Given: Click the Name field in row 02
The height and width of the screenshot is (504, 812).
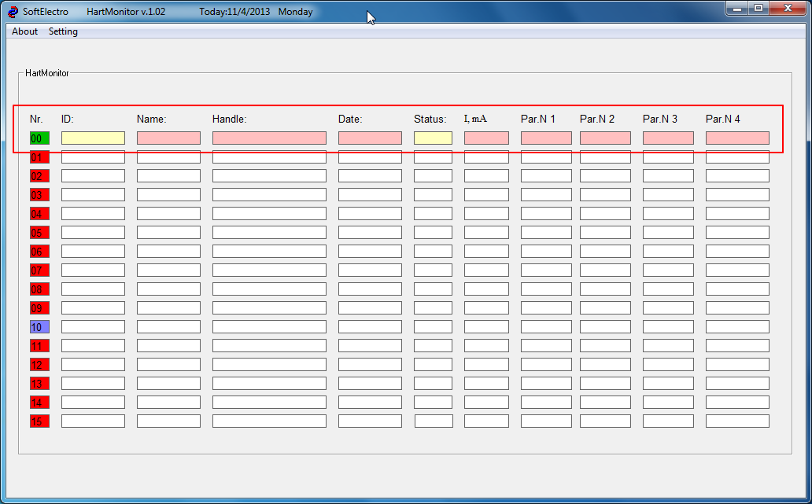Looking at the screenshot, I should pos(168,176).
